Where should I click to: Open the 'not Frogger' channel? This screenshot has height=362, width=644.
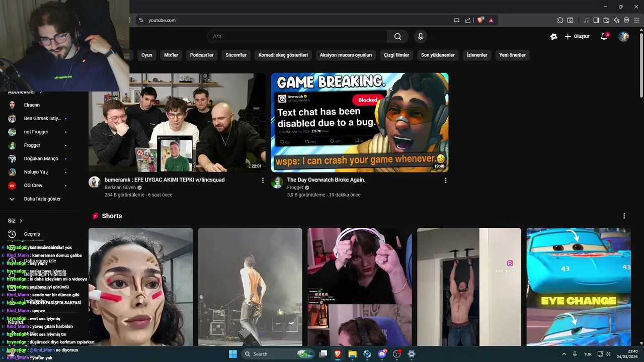(36, 132)
